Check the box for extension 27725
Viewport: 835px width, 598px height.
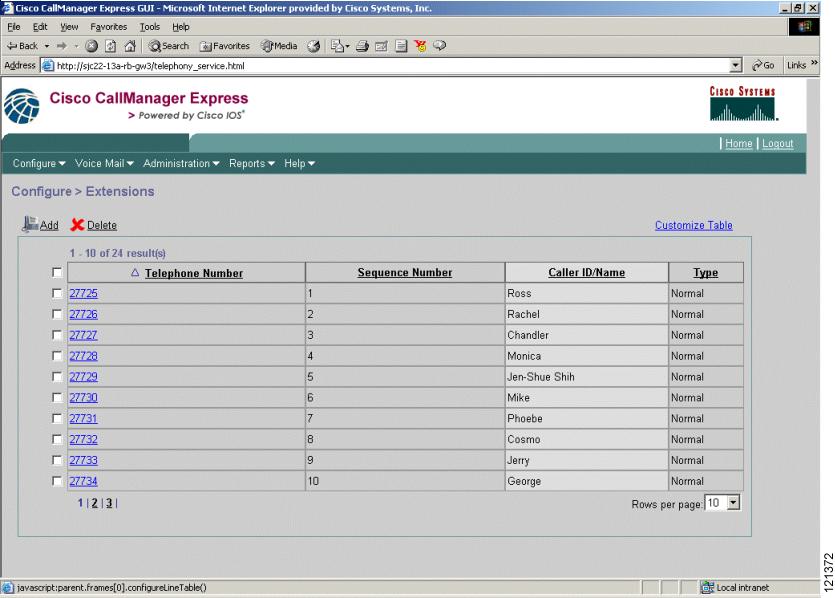[x=57, y=293]
